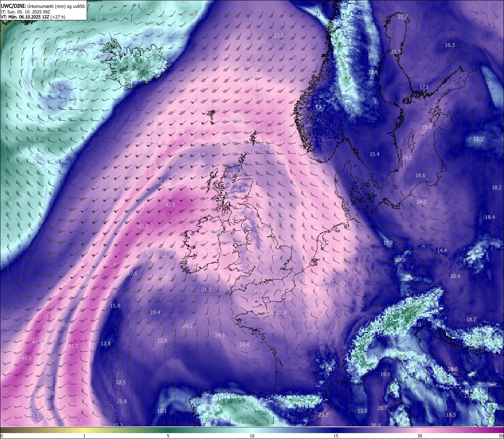The width and height of the screenshot is (504, 439).
Task: Click the 16.7 value label on the map
Action: point(330,369)
